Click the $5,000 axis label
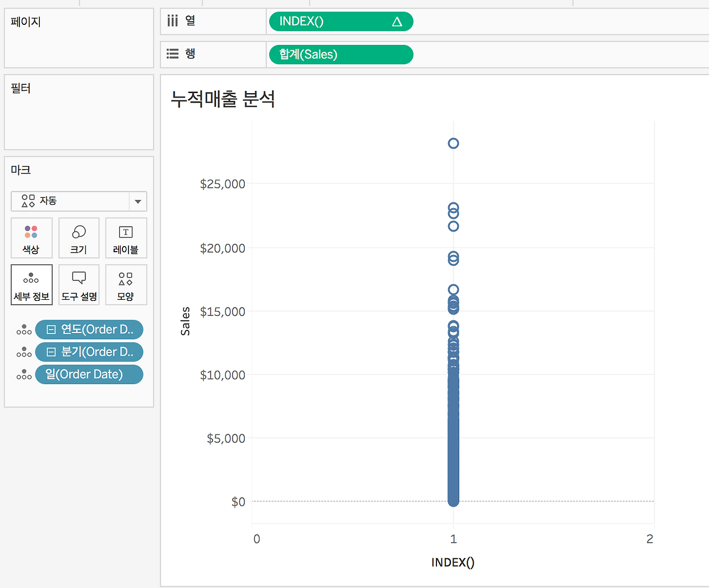 [226, 439]
